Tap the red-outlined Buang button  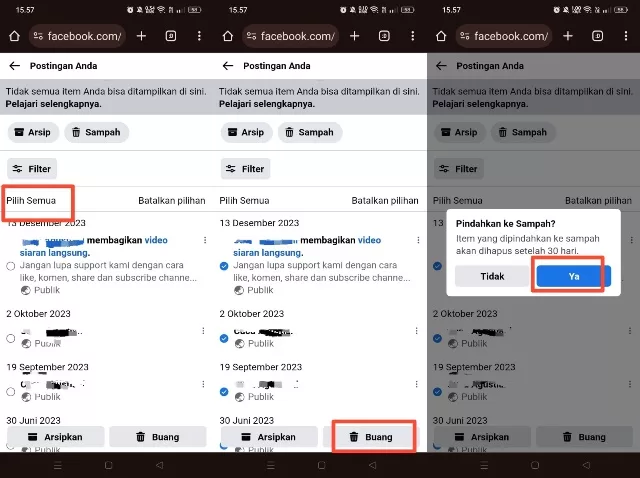click(371, 437)
